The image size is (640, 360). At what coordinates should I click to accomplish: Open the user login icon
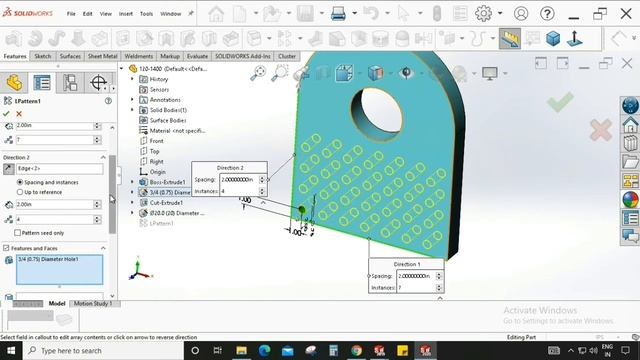coord(521,13)
